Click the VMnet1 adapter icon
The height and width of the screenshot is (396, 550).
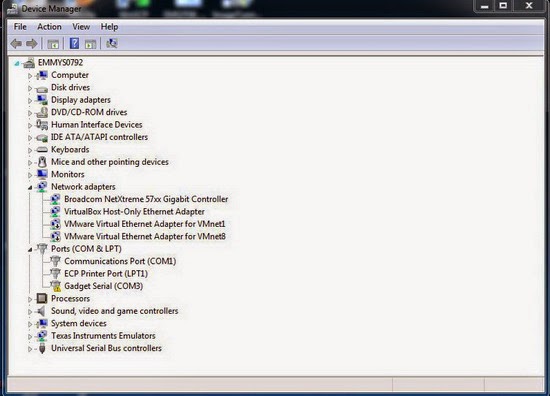[55, 224]
